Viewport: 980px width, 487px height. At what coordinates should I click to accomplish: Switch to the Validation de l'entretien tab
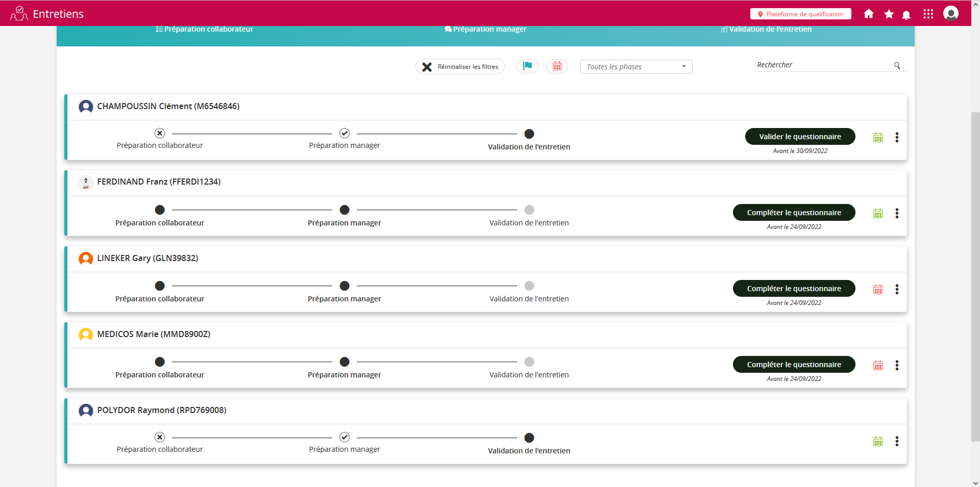[x=766, y=30]
